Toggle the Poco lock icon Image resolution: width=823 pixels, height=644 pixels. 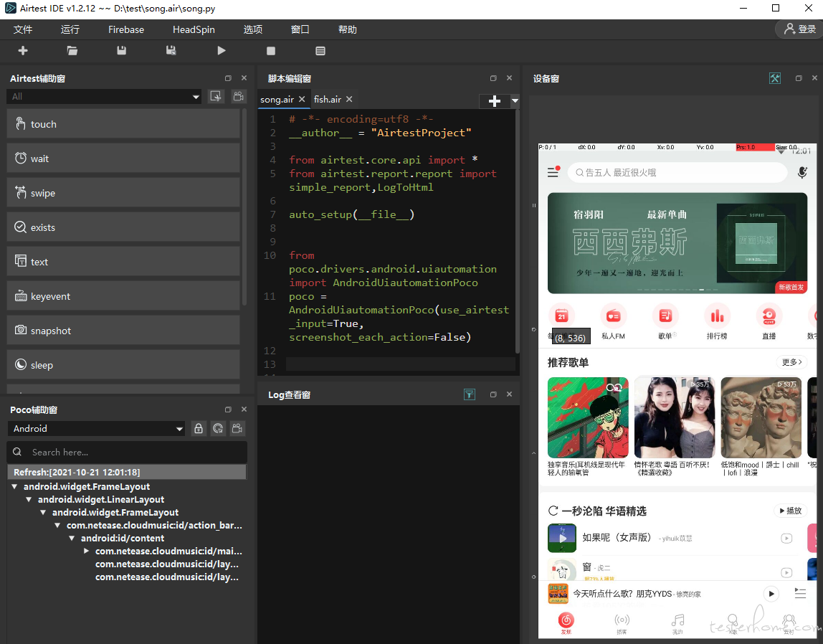point(199,429)
